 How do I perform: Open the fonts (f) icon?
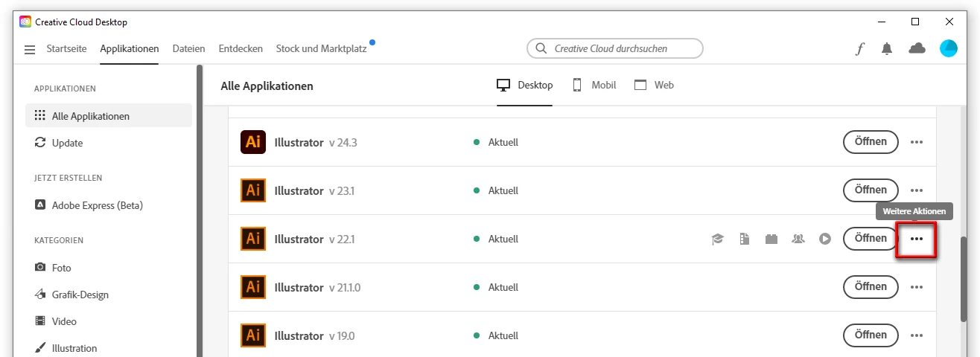[x=860, y=48]
